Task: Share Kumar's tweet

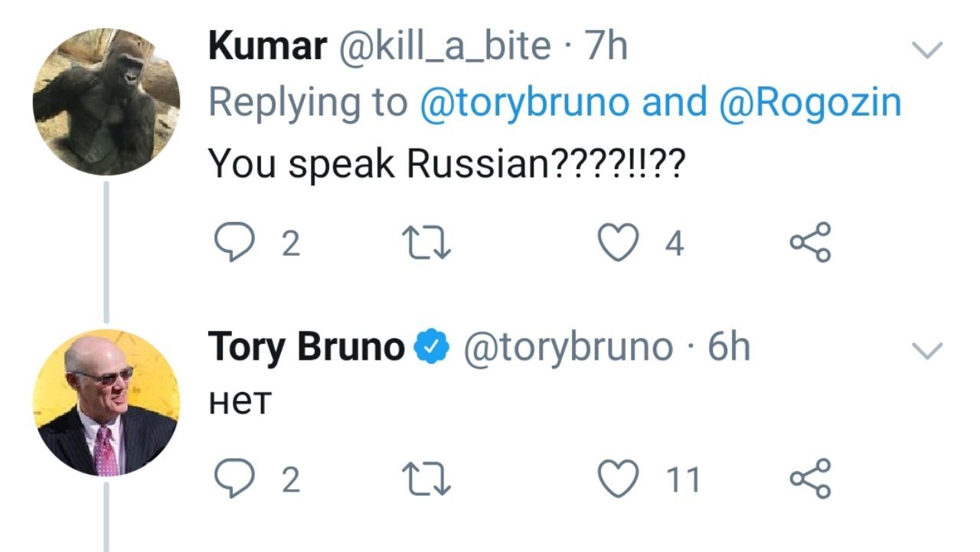Action: tap(810, 243)
